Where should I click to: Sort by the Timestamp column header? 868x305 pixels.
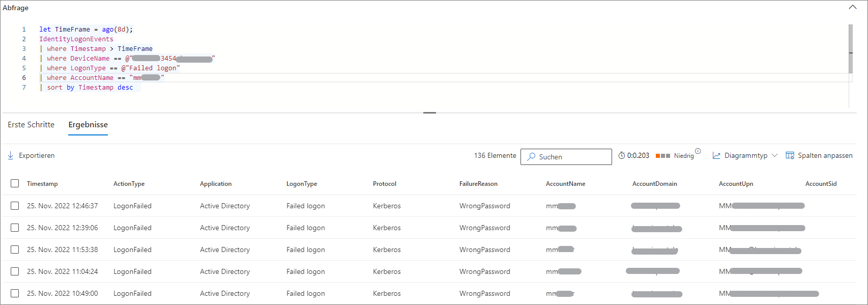[x=42, y=184]
